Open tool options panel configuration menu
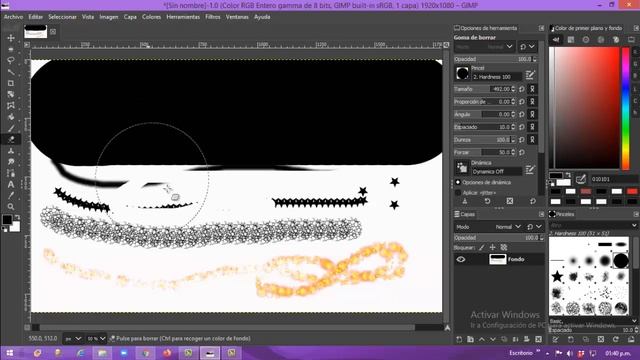 [541, 28]
